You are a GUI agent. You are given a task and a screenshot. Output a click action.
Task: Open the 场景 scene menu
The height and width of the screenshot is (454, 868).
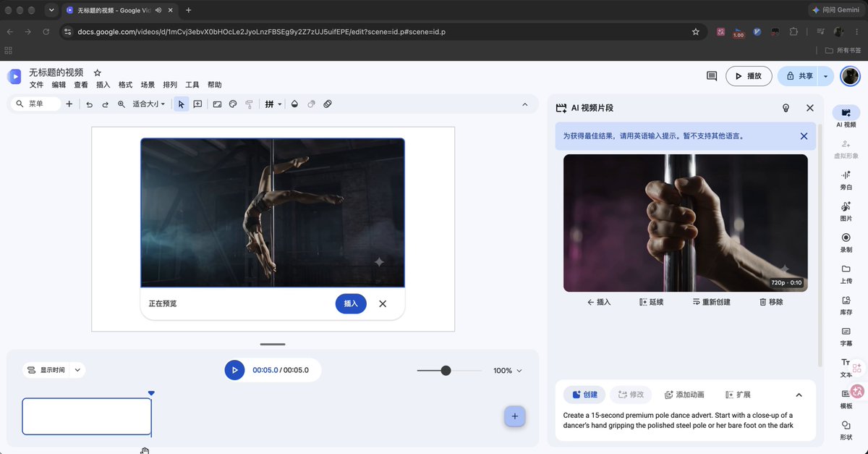tap(148, 85)
